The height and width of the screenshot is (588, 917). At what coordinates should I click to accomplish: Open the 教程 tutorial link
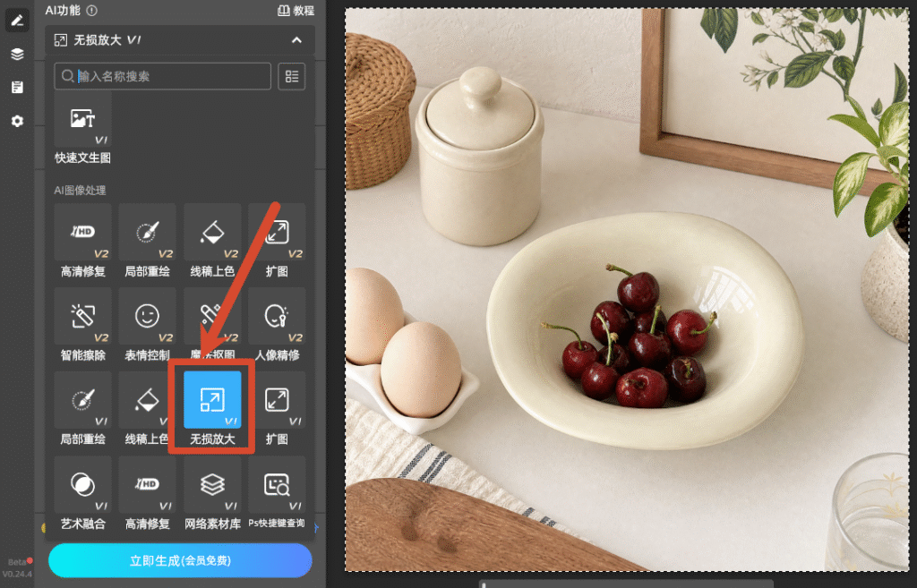pyautogui.click(x=296, y=11)
